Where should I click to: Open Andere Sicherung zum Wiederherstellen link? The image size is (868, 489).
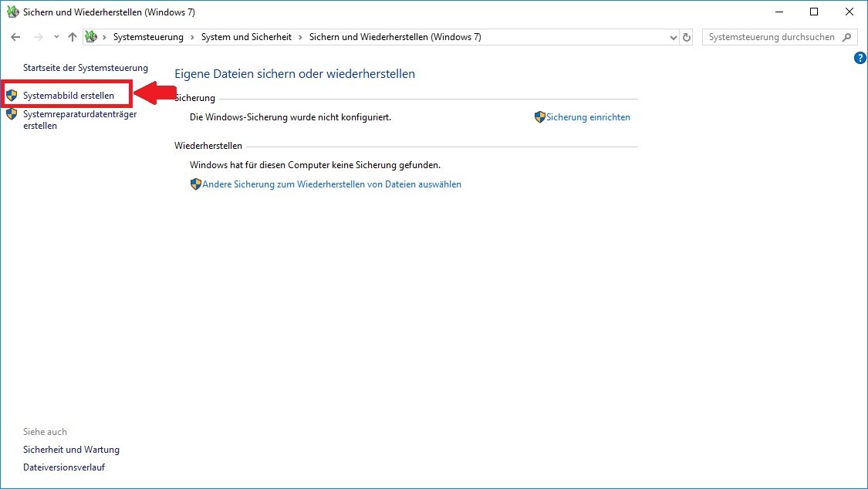click(332, 184)
